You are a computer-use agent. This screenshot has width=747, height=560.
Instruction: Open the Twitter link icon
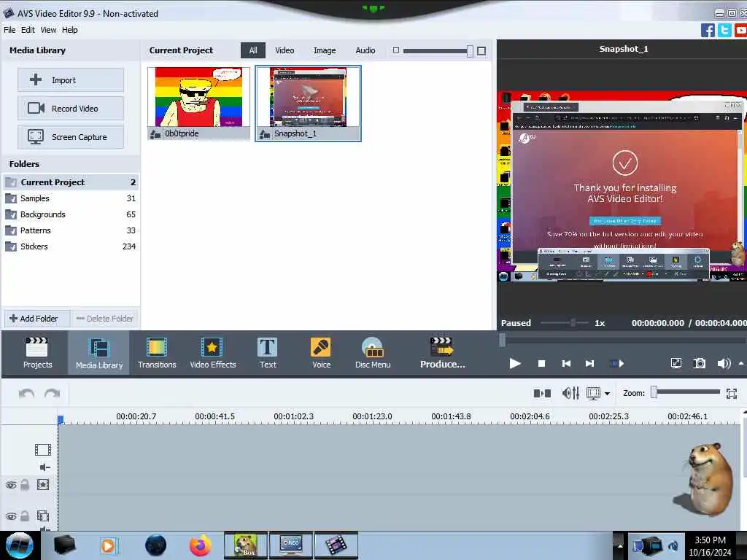(724, 31)
